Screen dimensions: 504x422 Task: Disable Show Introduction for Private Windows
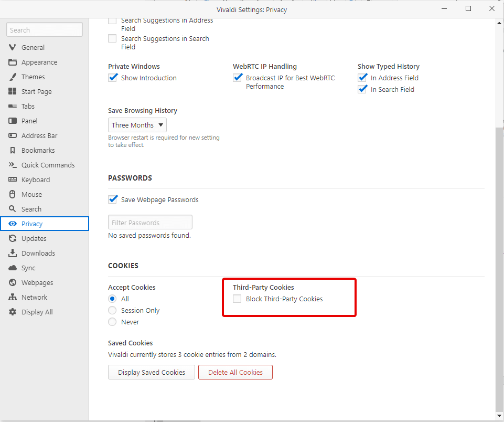tap(113, 78)
